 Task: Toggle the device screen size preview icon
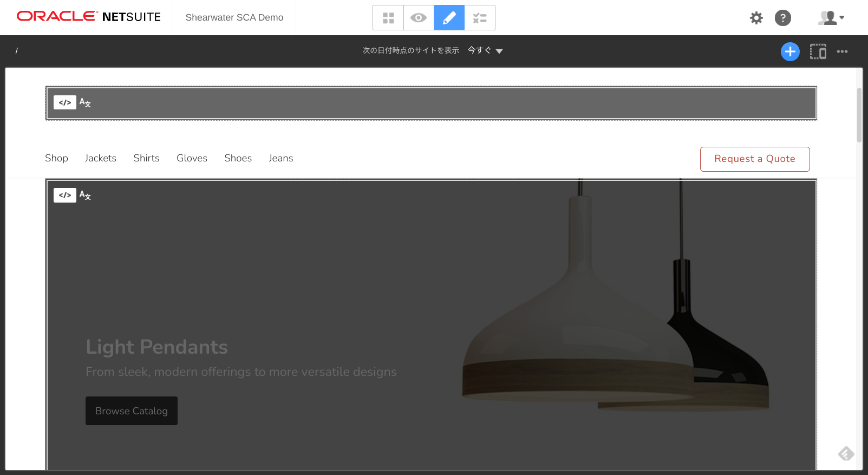coord(818,51)
